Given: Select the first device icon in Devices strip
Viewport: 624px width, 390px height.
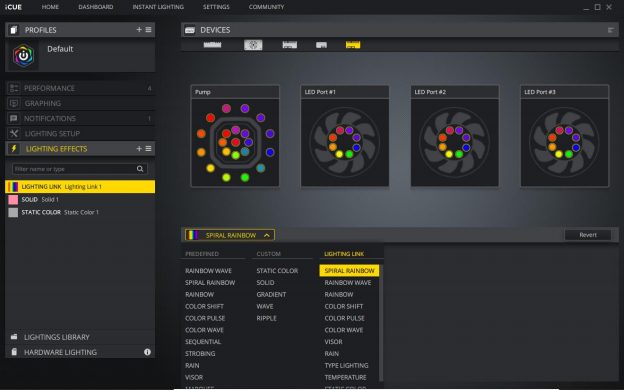Looking at the screenshot, I should pos(213,45).
